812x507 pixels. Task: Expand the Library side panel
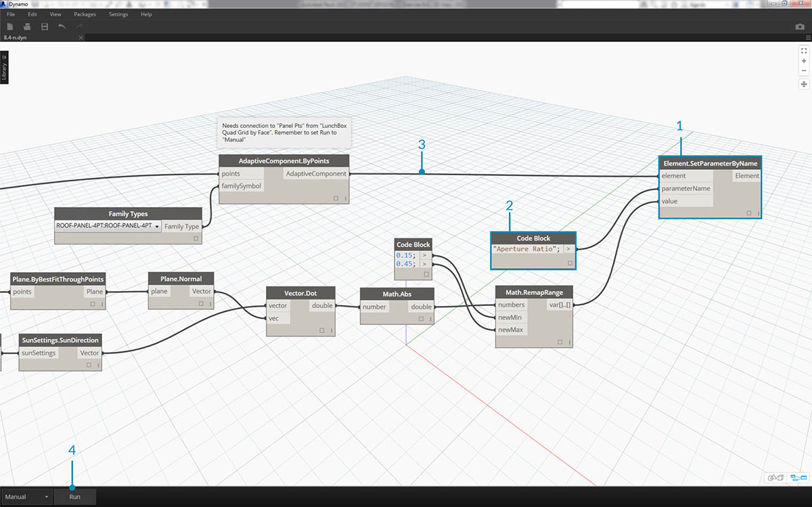4,68
